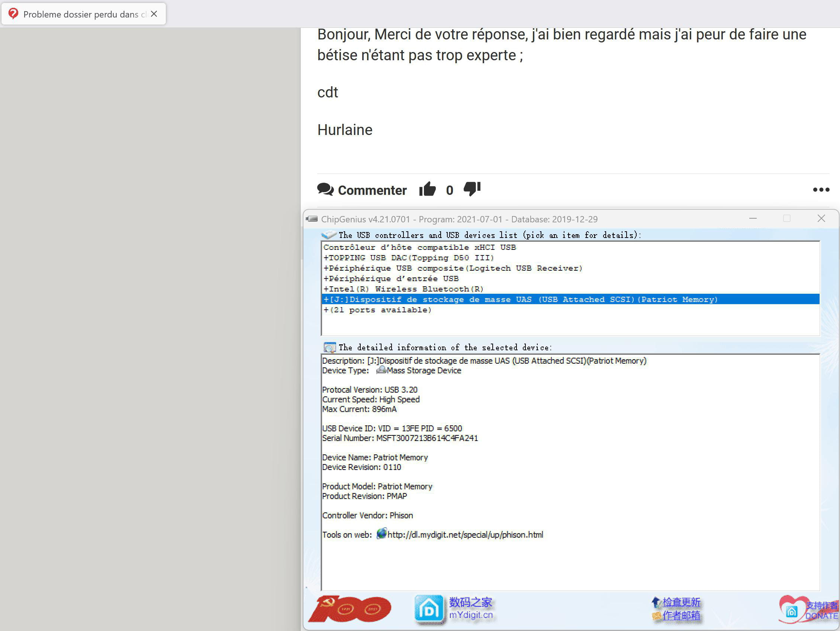Select the '(21 ports available)' row
840x631 pixels.
click(570, 310)
